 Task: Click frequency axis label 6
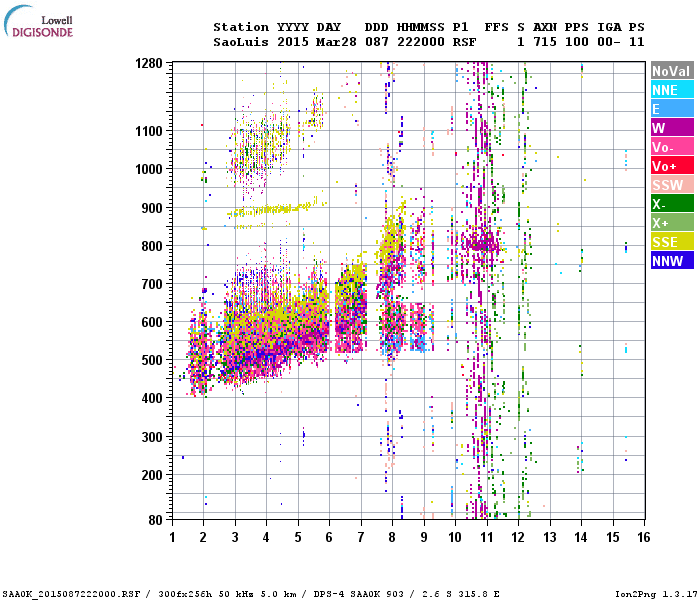coord(329,538)
